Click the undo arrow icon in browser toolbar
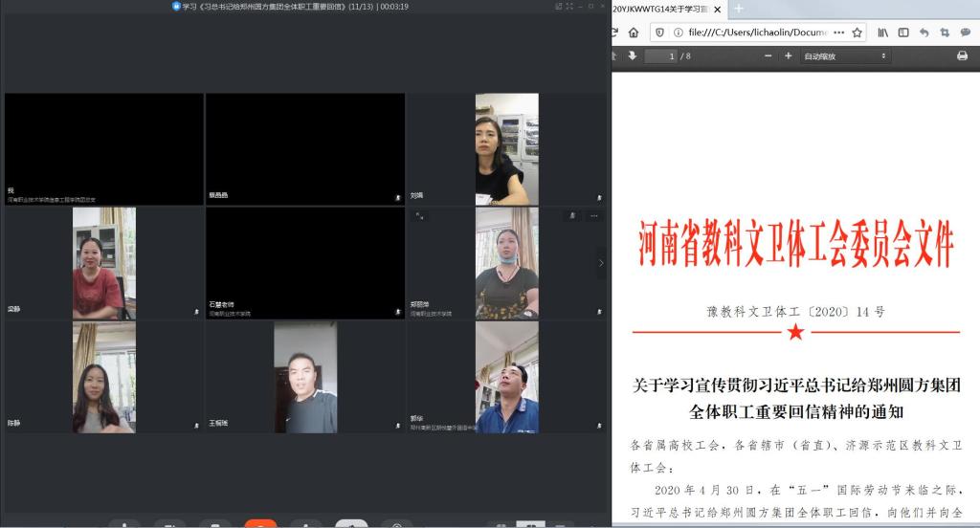 924,33
